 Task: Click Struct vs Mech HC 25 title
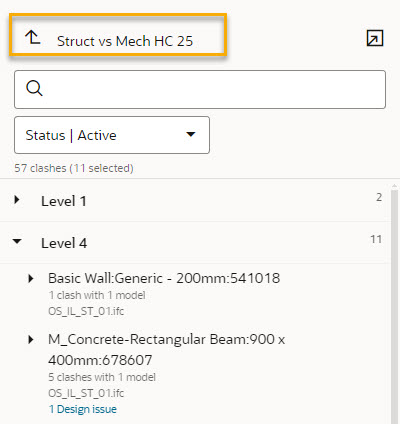point(125,41)
